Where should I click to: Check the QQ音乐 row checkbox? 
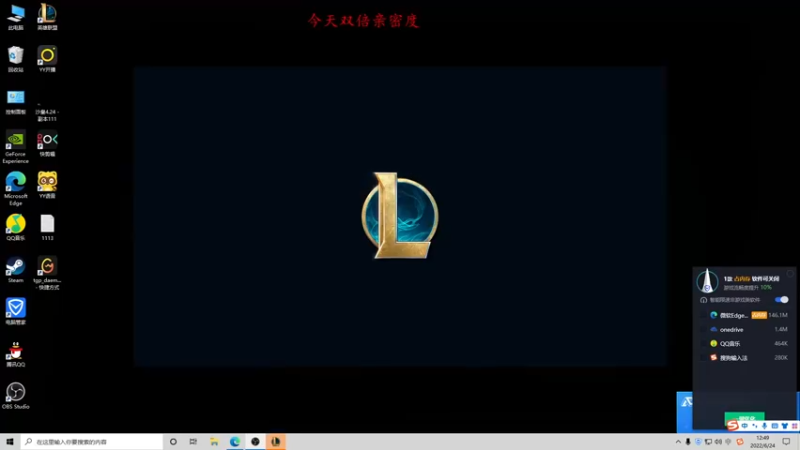pos(704,344)
